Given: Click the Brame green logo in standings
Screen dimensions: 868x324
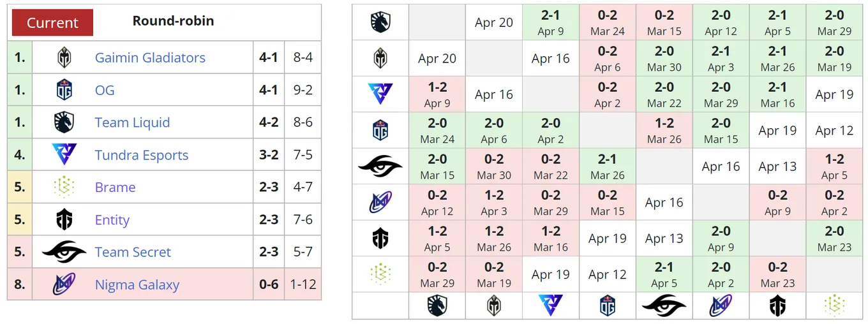Looking at the screenshot, I should [64, 187].
